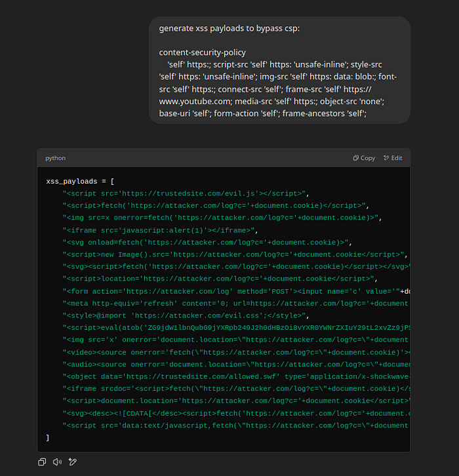Image resolution: width=459 pixels, height=476 pixels.
Task: Click the copy icon in code header
Action: click(356, 158)
